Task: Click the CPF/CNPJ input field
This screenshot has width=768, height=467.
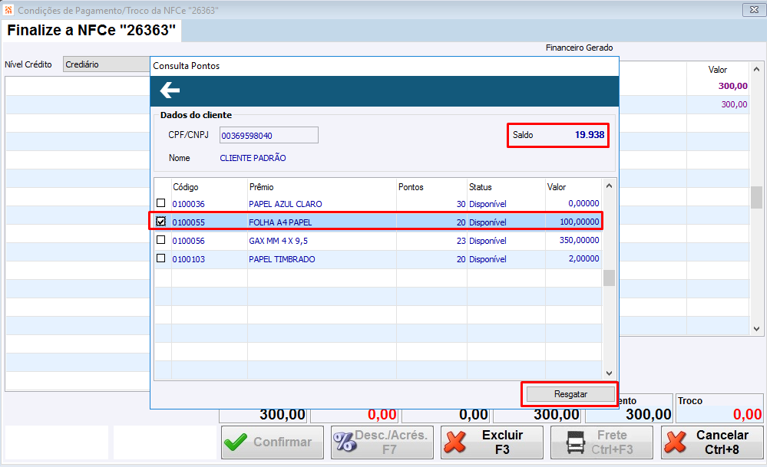Action: [x=269, y=135]
